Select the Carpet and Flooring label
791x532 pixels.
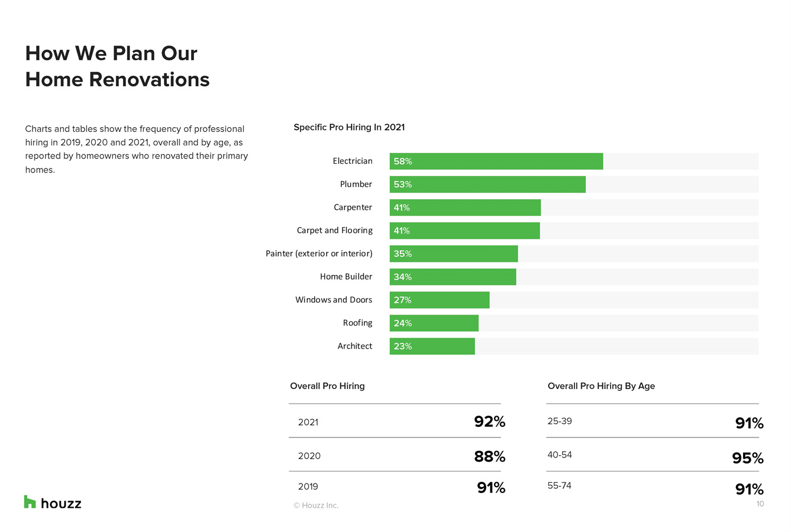pos(334,231)
